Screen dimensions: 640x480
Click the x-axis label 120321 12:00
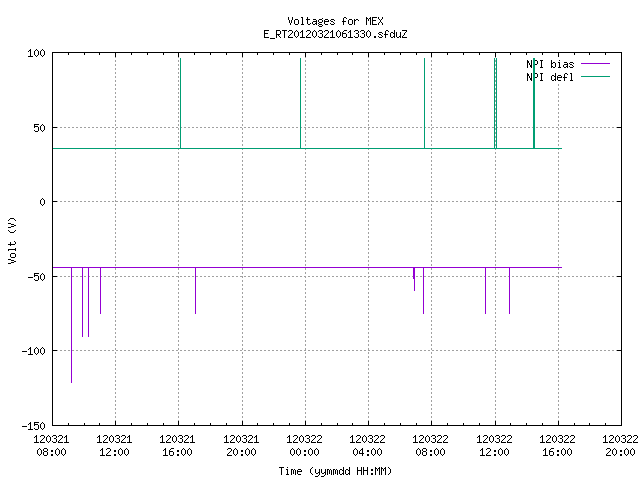[114, 446]
